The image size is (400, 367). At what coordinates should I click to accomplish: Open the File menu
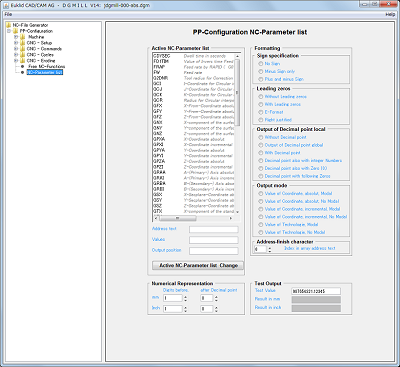coord(8,14)
